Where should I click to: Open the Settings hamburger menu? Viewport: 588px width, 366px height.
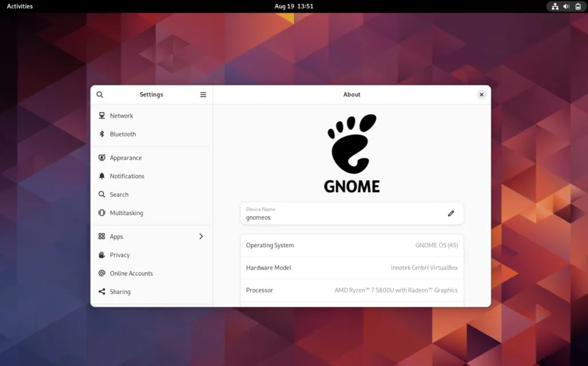pyautogui.click(x=203, y=95)
